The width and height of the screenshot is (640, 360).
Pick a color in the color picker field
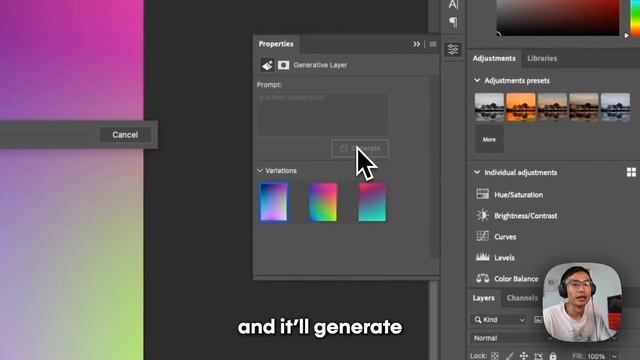click(x=558, y=18)
